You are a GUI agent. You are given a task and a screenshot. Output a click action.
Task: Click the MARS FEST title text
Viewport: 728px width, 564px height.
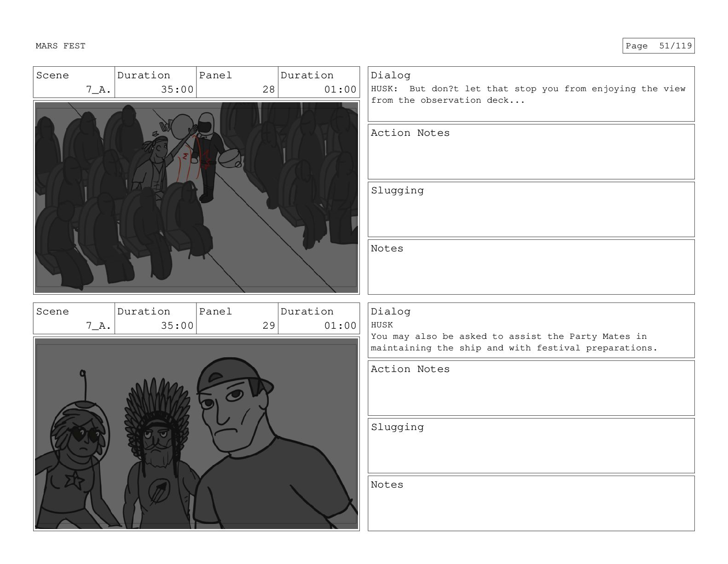coord(60,46)
